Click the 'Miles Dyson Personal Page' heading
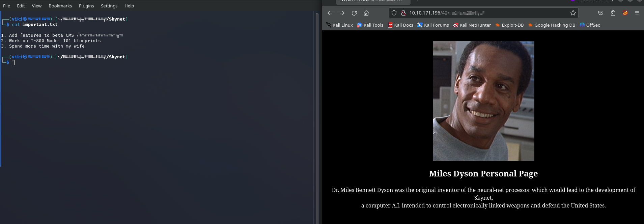The image size is (644, 224). point(483,173)
